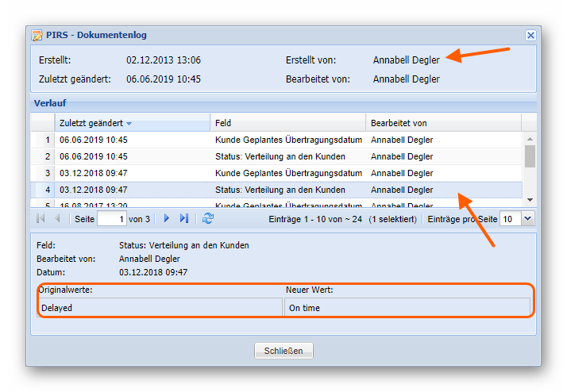Screen dimensions: 567x392
Task: Click the PIRS Dokumentenlog title icon
Action: coord(37,36)
